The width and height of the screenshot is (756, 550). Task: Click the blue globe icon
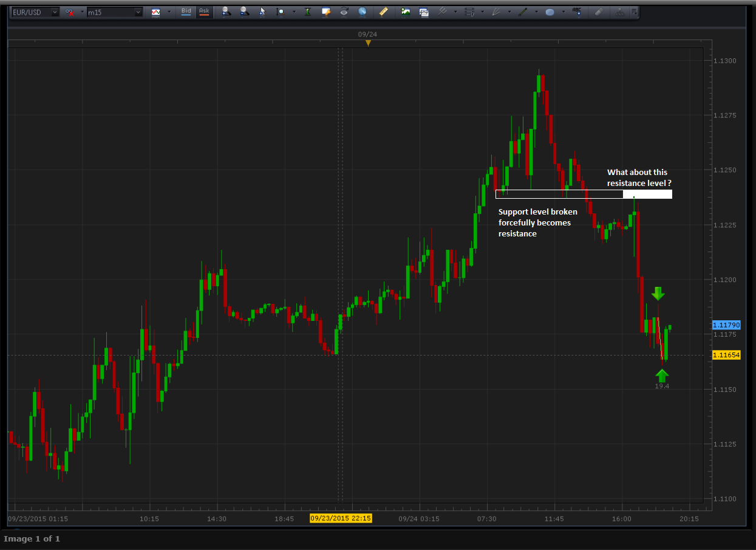(x=362, y=12)
